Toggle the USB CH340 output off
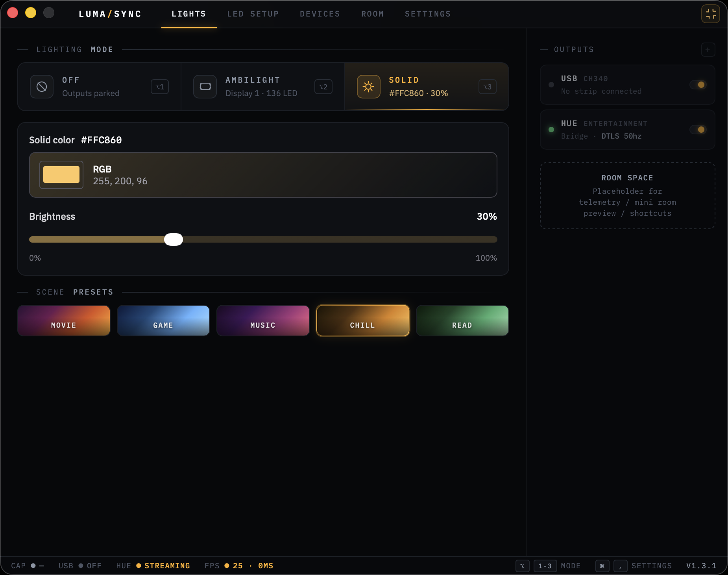This screenshot has height=575, width=728. pyautogui.click(x=699, y=85)
